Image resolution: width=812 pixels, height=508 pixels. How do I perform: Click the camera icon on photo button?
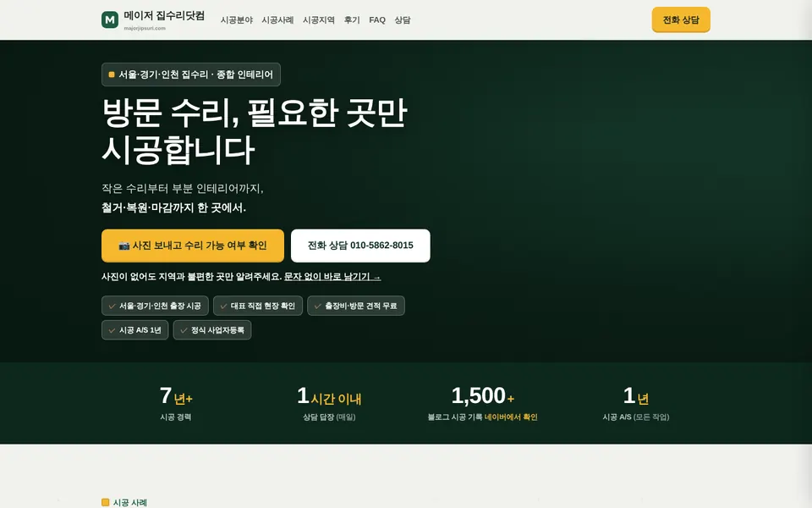coord(124,246)
